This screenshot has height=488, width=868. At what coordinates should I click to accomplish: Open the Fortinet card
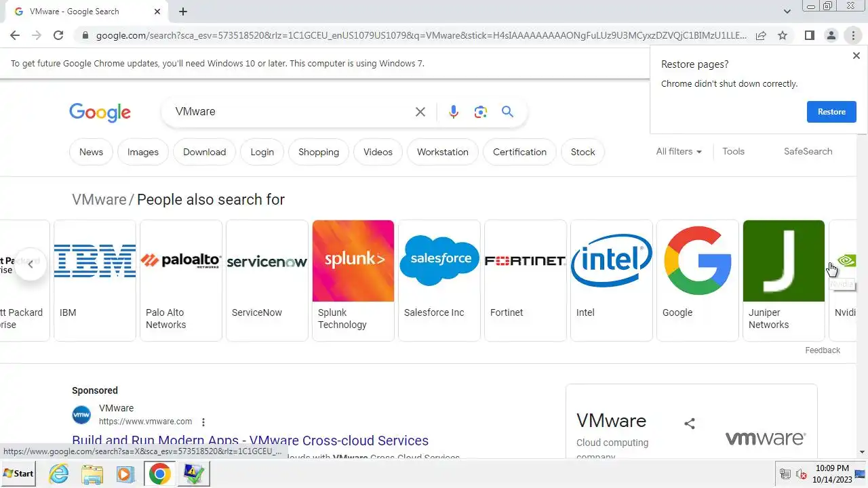coord(526,281)
